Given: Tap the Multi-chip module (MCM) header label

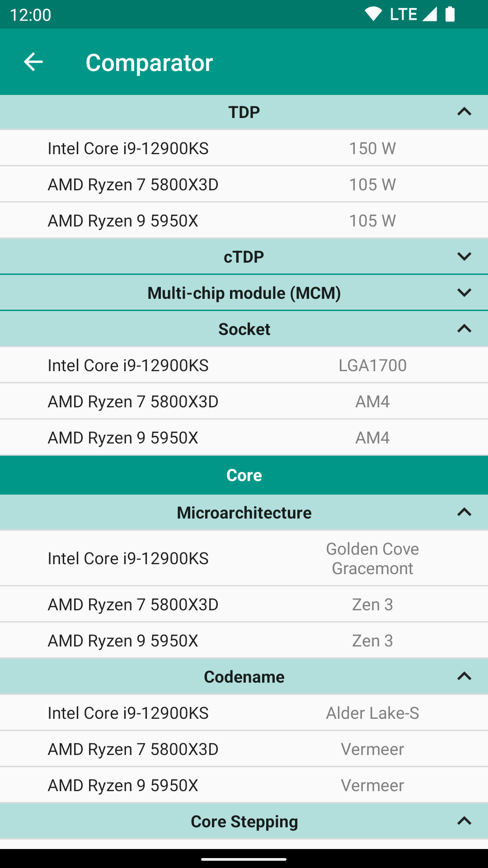Looking at the screenshot, I should (x=244, y=293).
